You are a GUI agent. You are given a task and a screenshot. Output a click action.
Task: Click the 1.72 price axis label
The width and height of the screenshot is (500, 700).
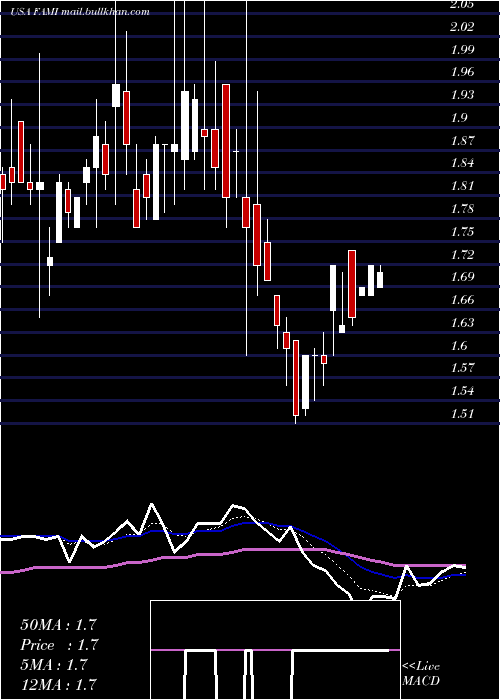461,255
